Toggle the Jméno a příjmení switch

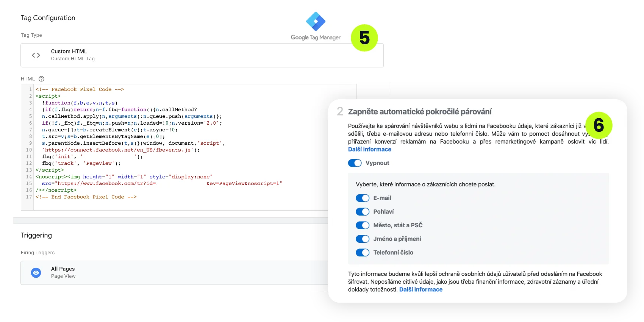pyautogui.click(x=363, y=239)
